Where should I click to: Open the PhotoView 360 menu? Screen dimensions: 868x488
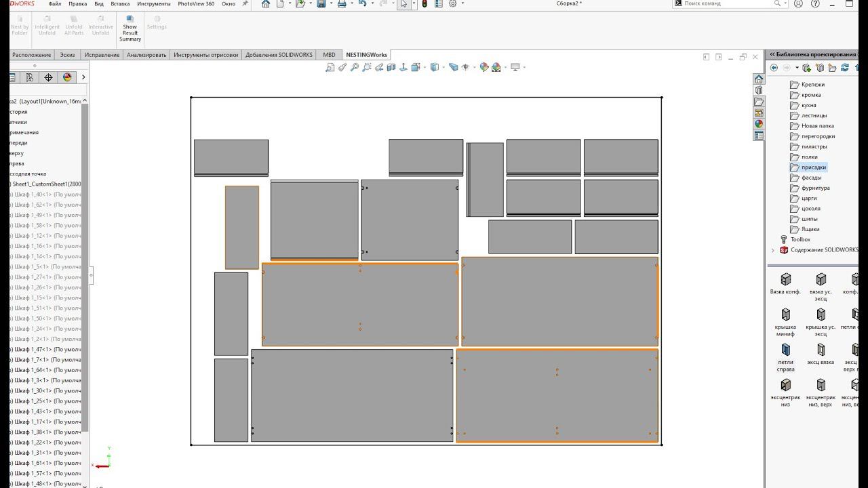click(x=196, y=3)
